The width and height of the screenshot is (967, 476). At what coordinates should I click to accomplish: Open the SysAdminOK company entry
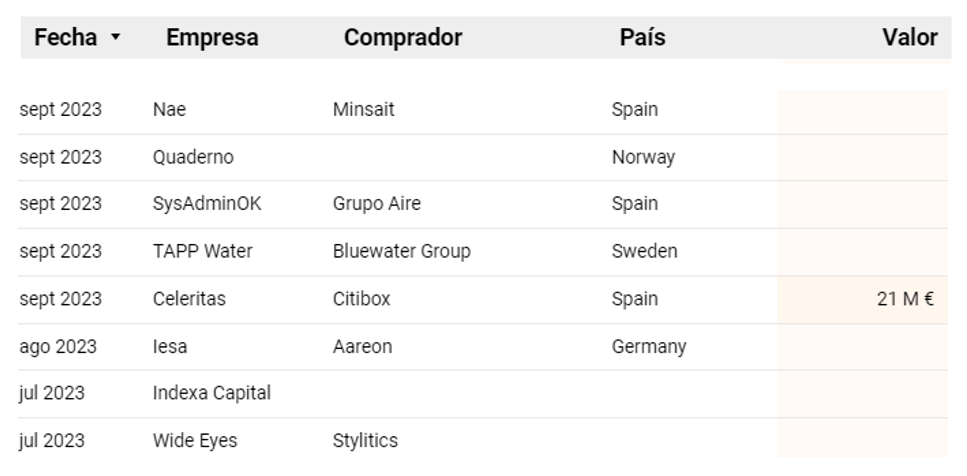tap(207, 204)
